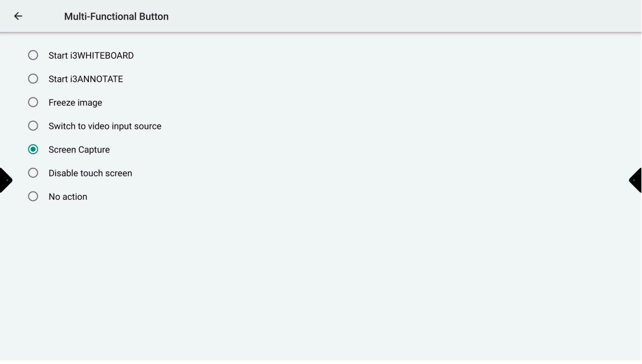The height and width of the screenshot is (364, 642).
Task: Choose the Freeze image radio button
Action: (x=33, y=103)
